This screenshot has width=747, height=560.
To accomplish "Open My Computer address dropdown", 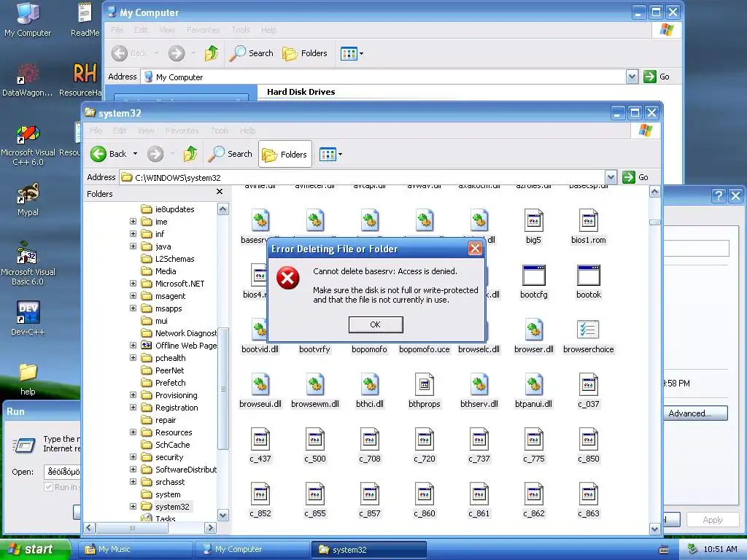I will click(x=632, y=77).
